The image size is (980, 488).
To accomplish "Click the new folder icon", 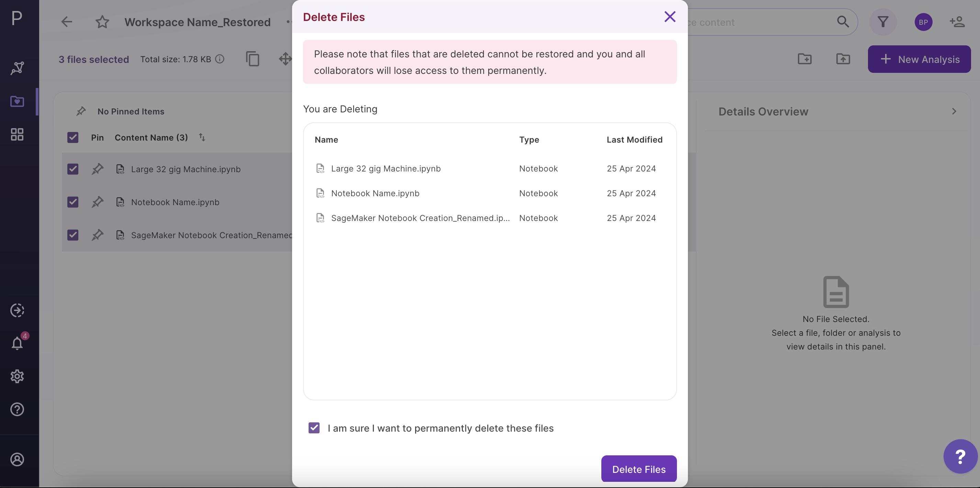I will pyautogui.click(x=805, y=59).
